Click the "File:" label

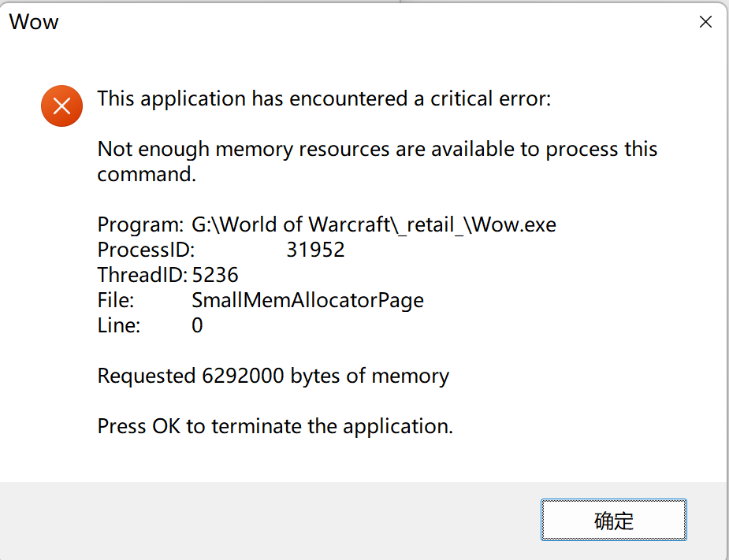[116, 301]
